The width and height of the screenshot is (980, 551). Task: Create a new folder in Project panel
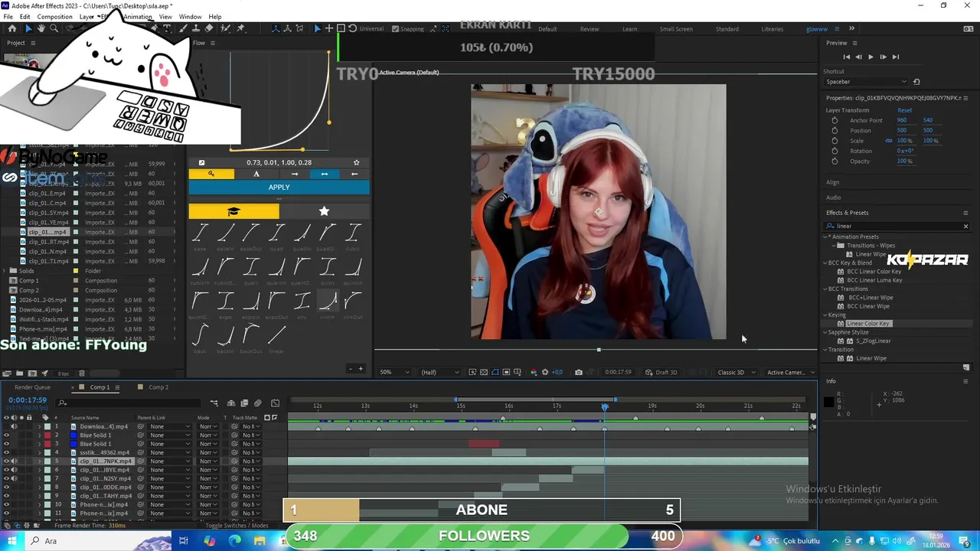click(19, 373)
